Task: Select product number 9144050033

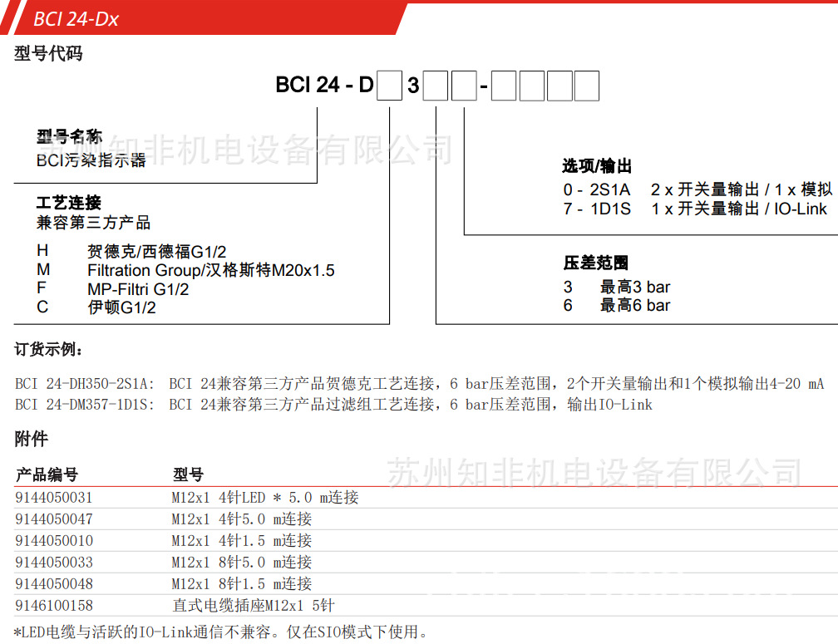Action: pyautogui.click(x=54, y=563)
